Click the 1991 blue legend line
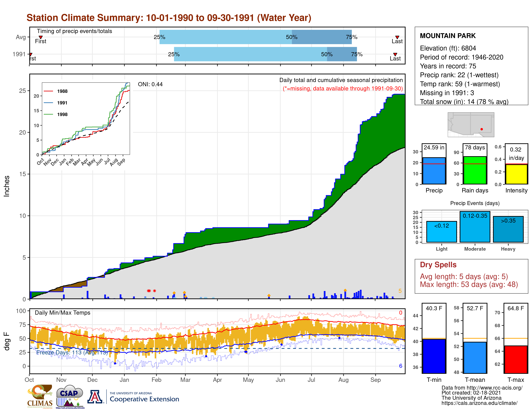 (x=48, y=103)
